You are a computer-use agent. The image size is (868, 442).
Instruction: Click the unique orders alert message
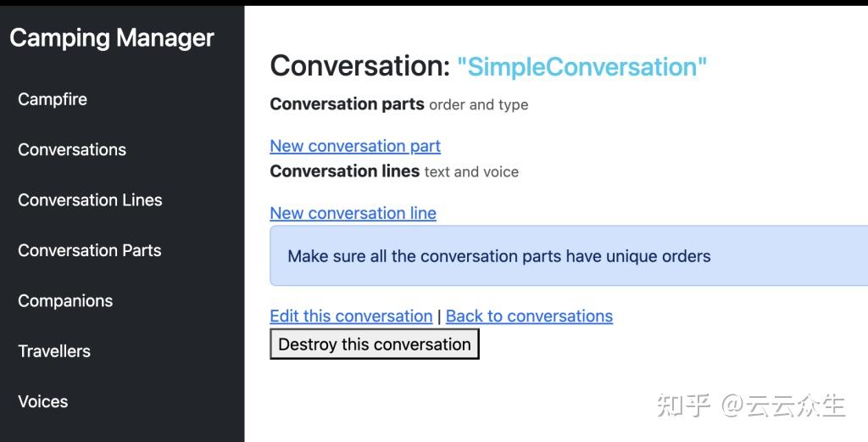point(499,256)
